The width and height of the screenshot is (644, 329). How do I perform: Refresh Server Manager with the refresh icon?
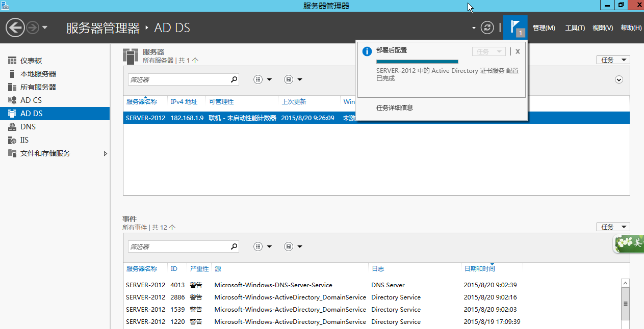[x=487, y=28]
